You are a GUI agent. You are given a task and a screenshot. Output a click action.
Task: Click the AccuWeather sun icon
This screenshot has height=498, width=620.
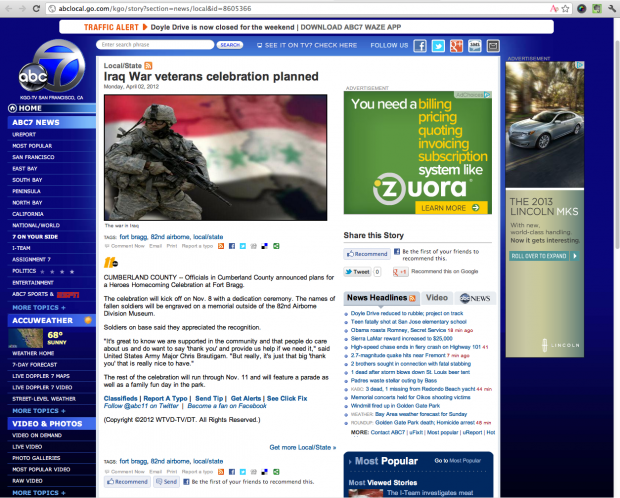(x=88, y=320)
